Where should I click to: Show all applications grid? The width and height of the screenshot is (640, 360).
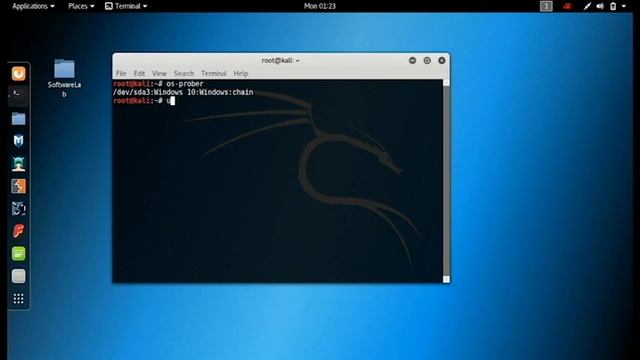pos(18,299)
